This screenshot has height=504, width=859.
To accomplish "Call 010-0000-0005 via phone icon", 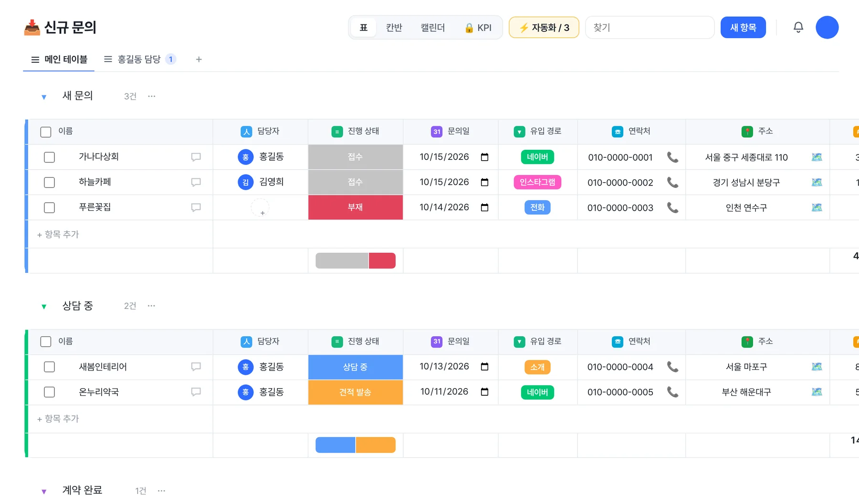I will coord(672,392).
